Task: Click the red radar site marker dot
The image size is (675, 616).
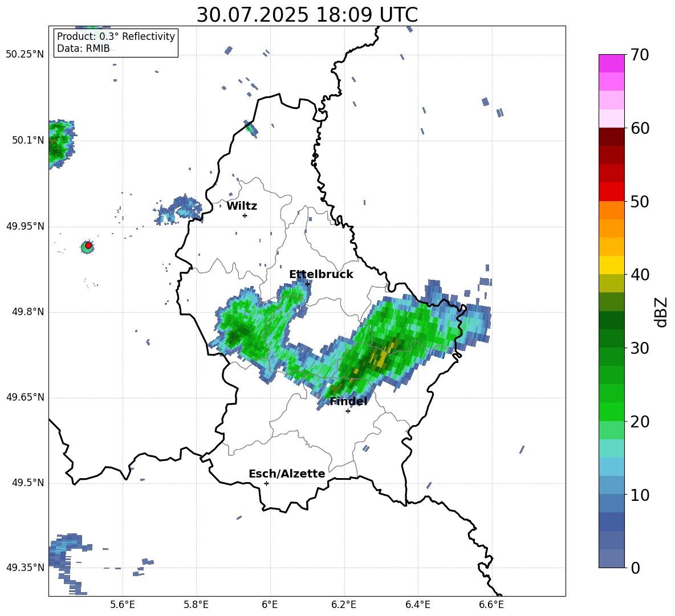Action: [x=88, y=246]
